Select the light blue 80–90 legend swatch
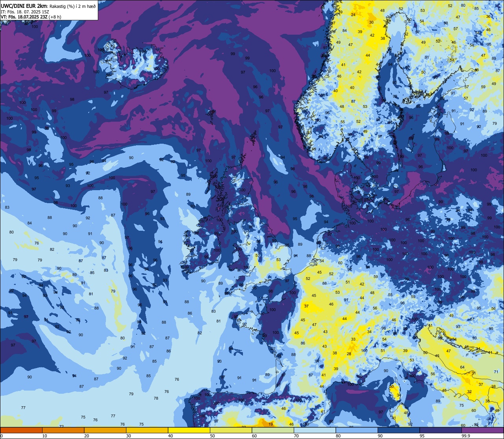Screen dimensions: 504x439 point(357,430)
